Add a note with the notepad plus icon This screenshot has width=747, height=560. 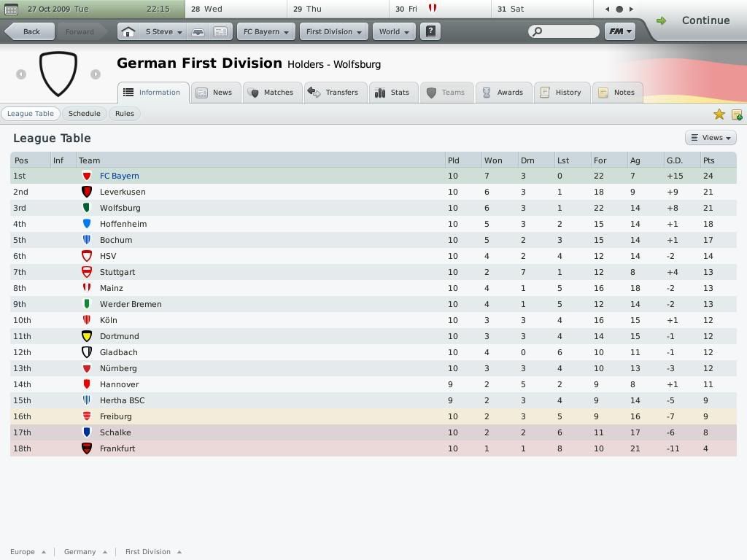(x=737, y=114)
